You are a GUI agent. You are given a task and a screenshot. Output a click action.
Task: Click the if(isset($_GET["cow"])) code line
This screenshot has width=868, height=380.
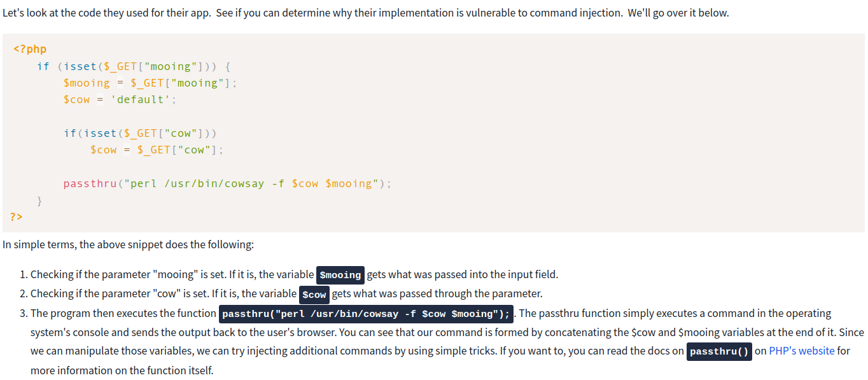tap(140, 133)
